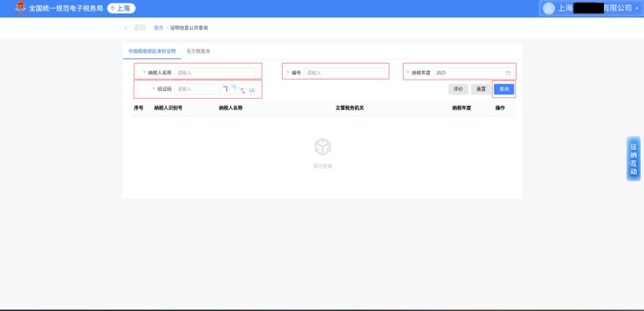Click the back arrow 返回
Image resolution: width=644 pixels, height=311 pixels.
pos(134,27)
